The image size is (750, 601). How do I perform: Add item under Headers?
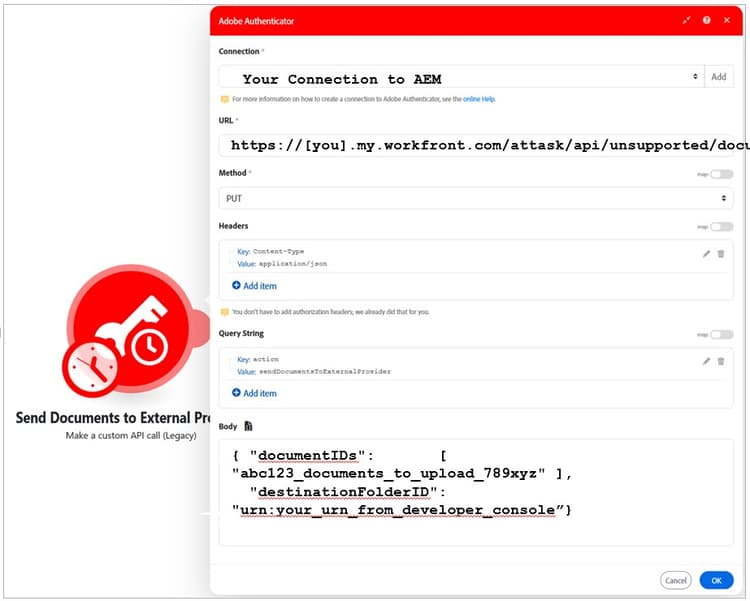pos(254,286)
